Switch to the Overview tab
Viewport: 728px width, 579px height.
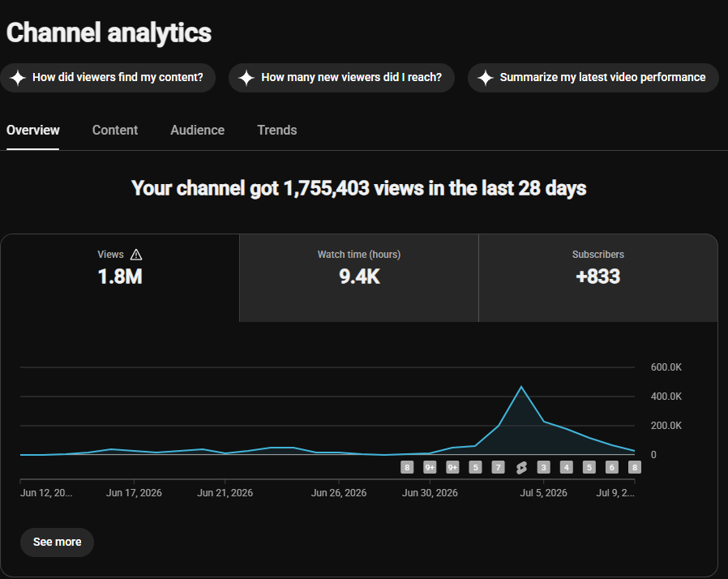33,130
